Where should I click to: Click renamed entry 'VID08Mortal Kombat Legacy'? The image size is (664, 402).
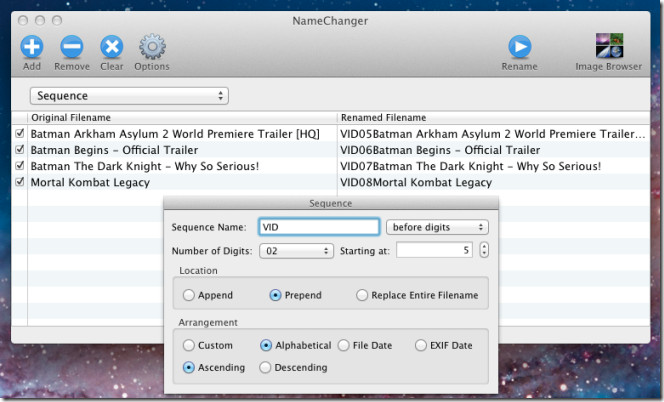pyautogui.click(x=416, y=183)
